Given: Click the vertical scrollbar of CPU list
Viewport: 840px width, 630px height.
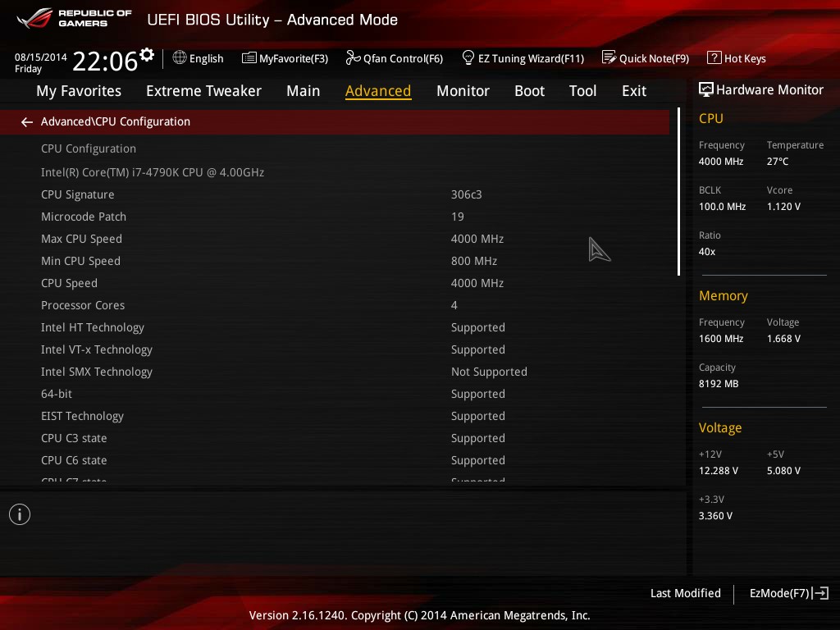Looking at the screenshot, I should pos(678,192).
